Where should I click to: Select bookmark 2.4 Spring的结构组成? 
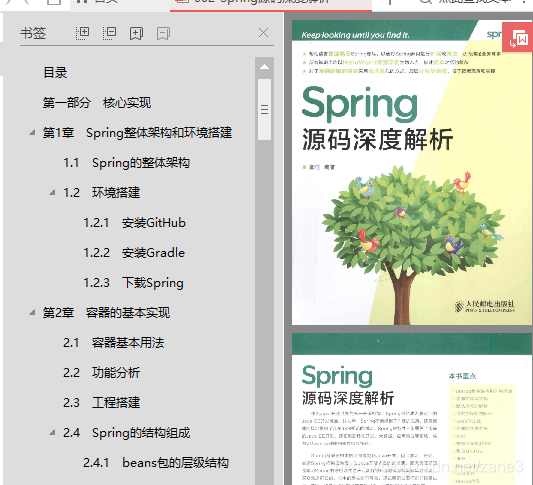point(126,433)
